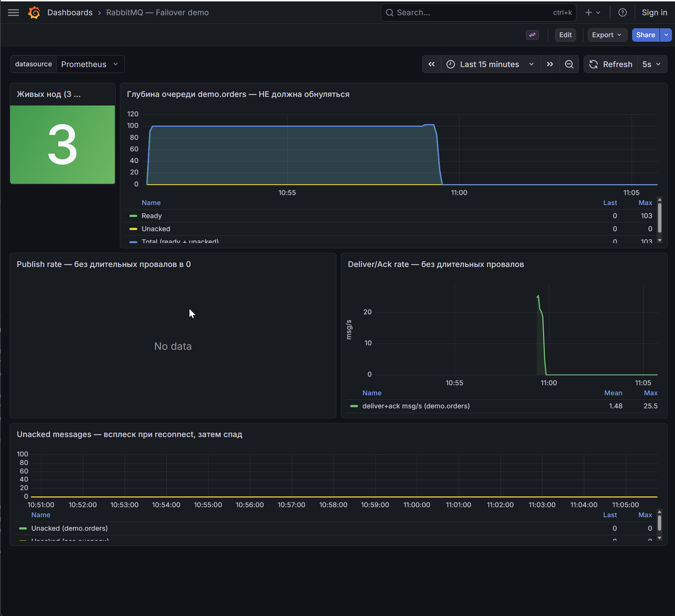The width and height of the screenshot is (675, 616).
Task: Click the Grafana logo icon
Action: pyautogui.click(x=34, y=13)
